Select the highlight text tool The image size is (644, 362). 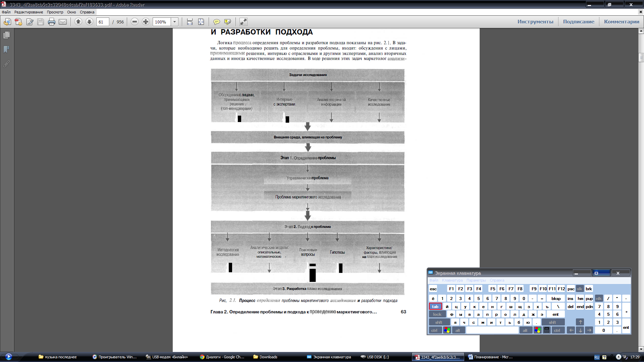pos(228,22)
